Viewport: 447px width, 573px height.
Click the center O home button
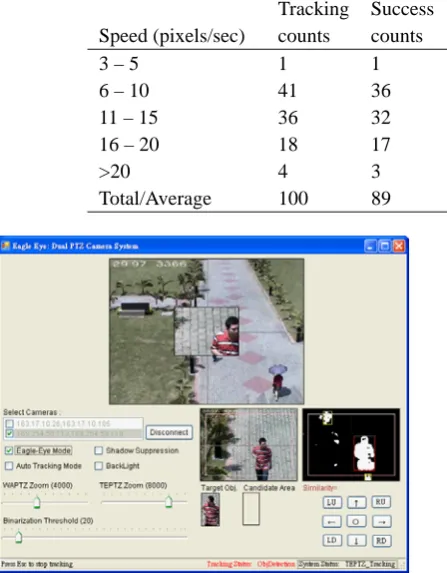(x=356, y=521)
